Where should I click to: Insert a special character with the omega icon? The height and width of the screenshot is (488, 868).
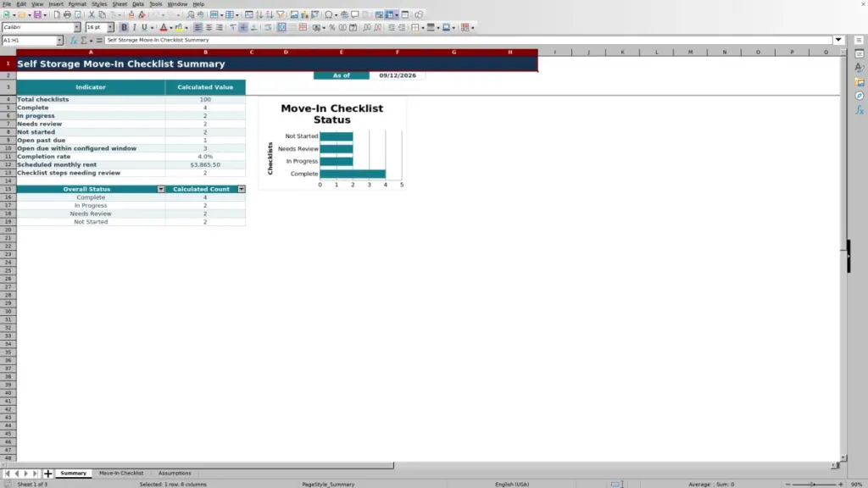329,14
